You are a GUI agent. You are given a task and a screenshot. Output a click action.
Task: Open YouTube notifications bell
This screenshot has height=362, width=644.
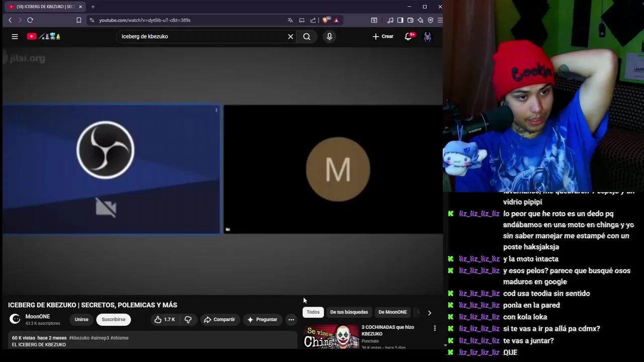tap(409, 36)
